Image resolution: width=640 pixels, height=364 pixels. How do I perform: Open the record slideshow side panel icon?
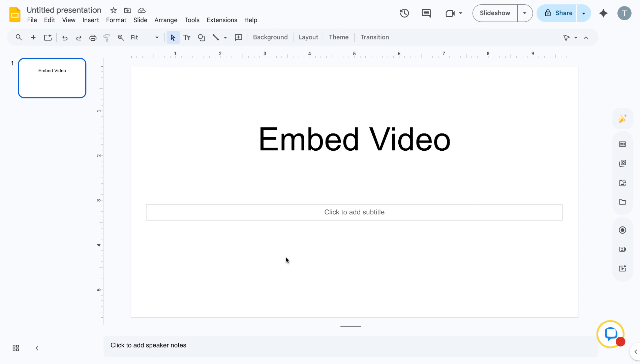pyautogui.click(x=622, y=230)
